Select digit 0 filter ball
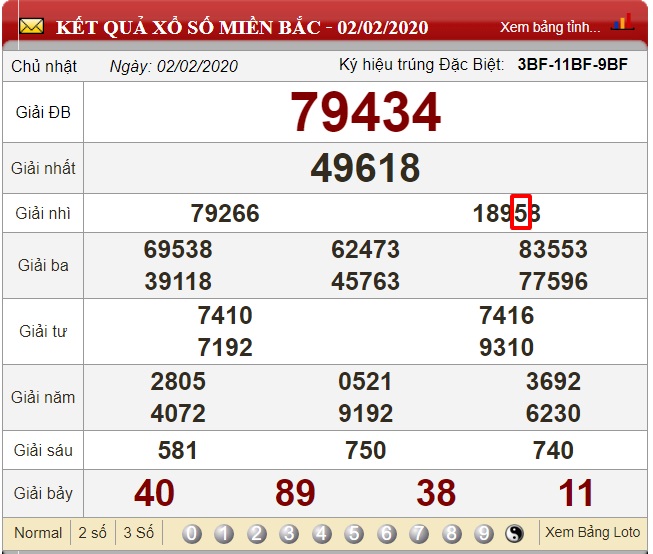Image resolution: width=653 pixels, height=554 pixels. 192,533
